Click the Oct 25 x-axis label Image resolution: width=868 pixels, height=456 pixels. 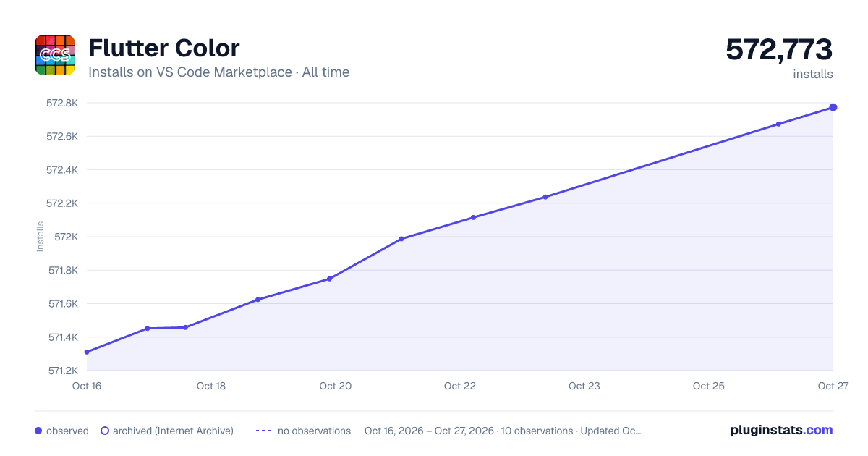[x=709, y=386]
